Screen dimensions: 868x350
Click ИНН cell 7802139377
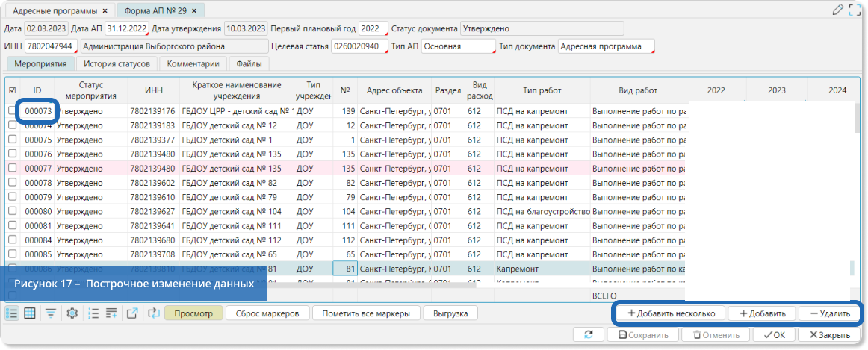(153, 140)
